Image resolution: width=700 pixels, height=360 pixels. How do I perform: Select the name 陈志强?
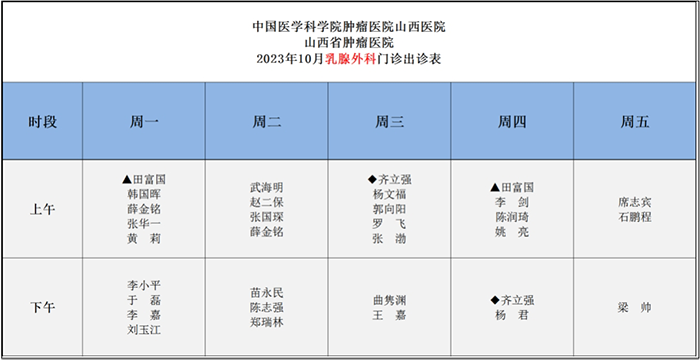tap(267, 308)
